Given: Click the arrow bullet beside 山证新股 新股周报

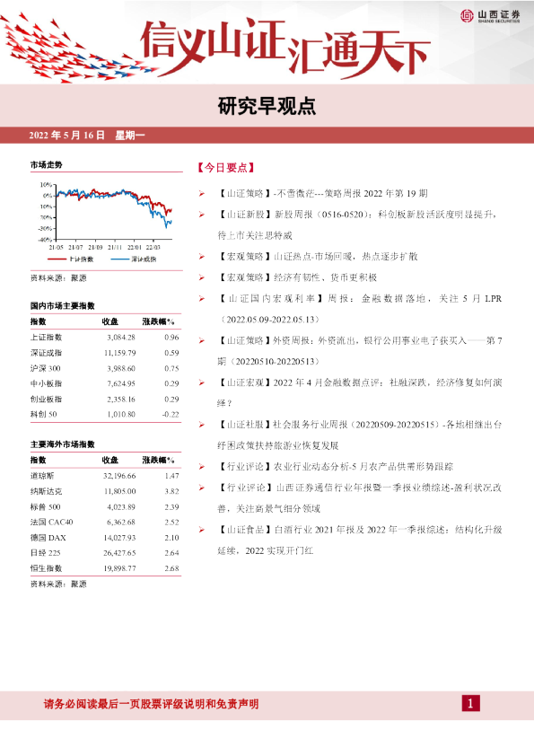Looking at the screenshot, I should pyautogui.click(x=202, y=215).
